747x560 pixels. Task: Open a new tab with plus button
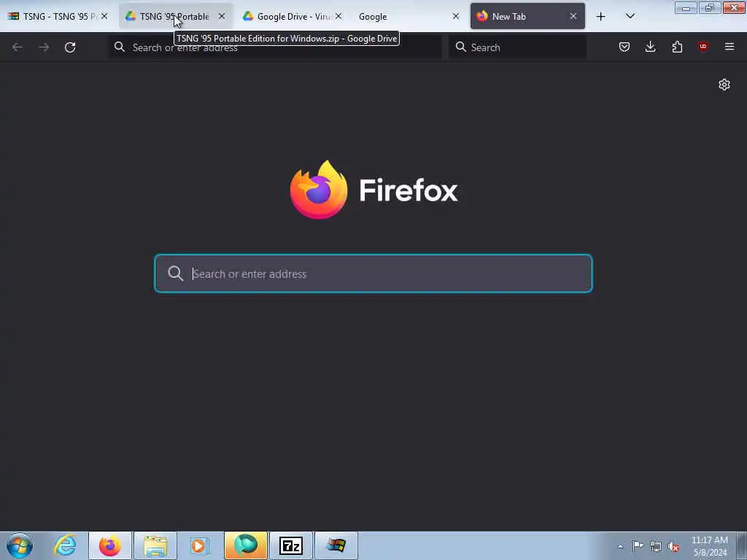click(601, 17)
